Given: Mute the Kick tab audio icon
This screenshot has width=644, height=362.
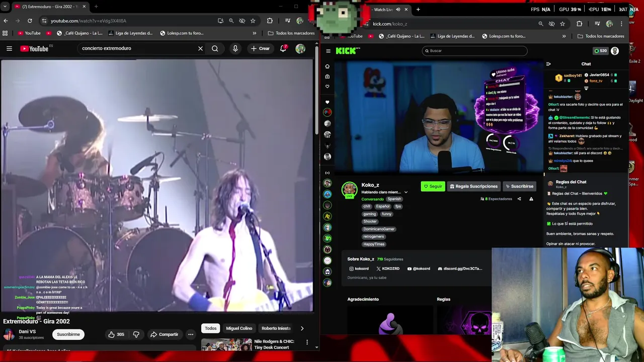Looking at the screenshot, I should tap(398, 10).
